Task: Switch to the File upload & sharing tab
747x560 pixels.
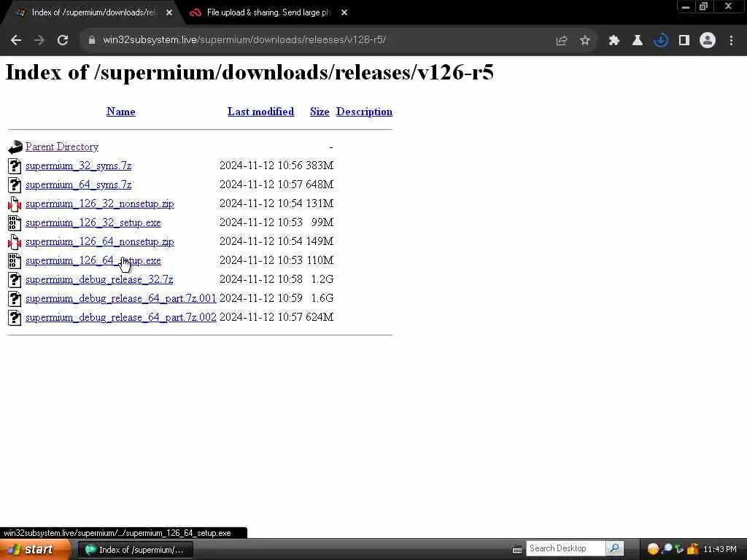Action: [x=268, y=13]
